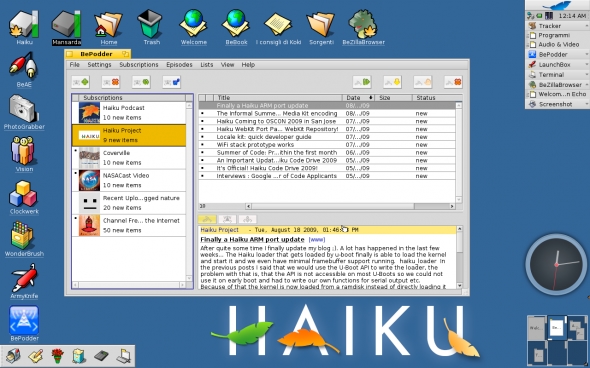Select the Coverville subscription
Screen dimensions: 590x368
point(129,158)
